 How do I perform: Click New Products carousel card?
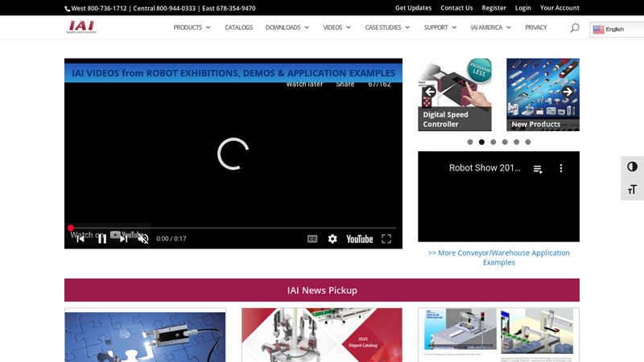(543, 95)
